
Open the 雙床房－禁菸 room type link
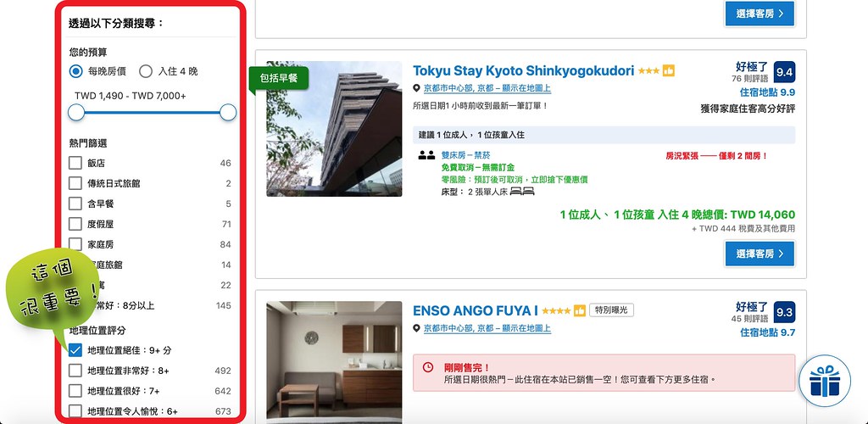(465, 155)
